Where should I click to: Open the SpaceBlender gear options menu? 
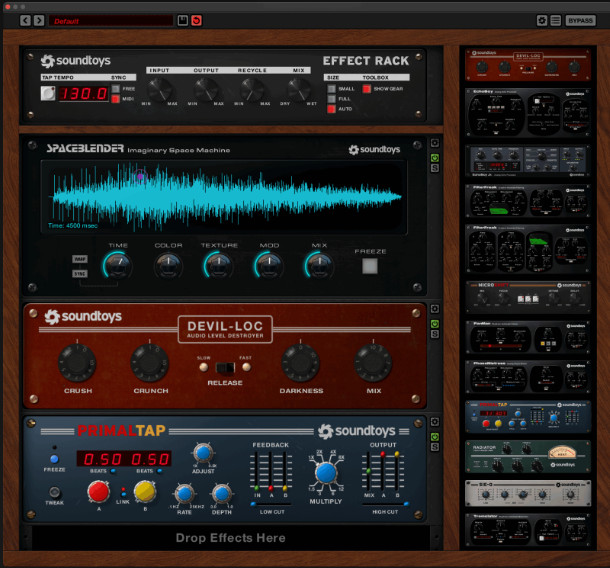tap(434, 143)
